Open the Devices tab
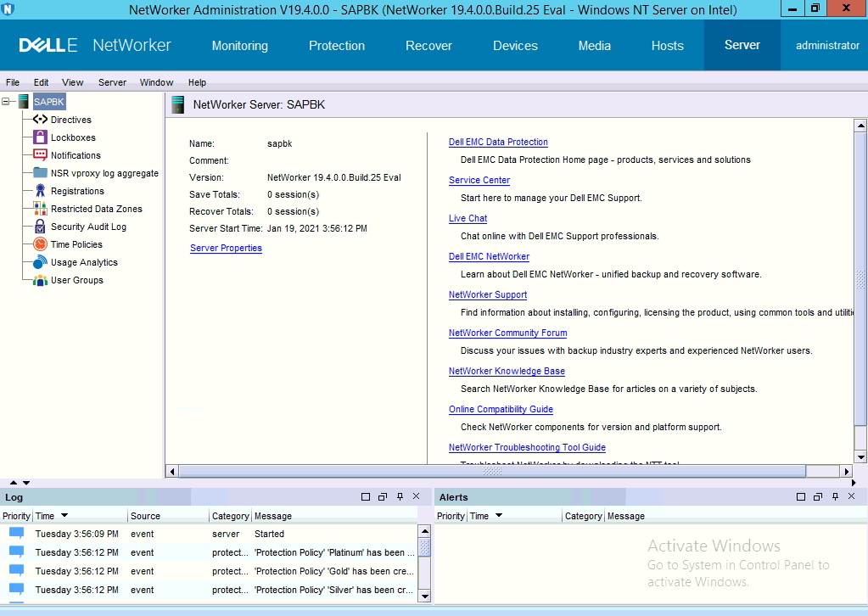This screenshot has height=616, width=868. coord(515,46)
